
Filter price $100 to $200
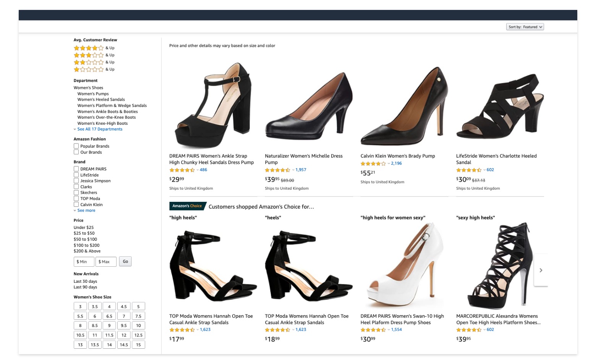[x=86, y=245]
